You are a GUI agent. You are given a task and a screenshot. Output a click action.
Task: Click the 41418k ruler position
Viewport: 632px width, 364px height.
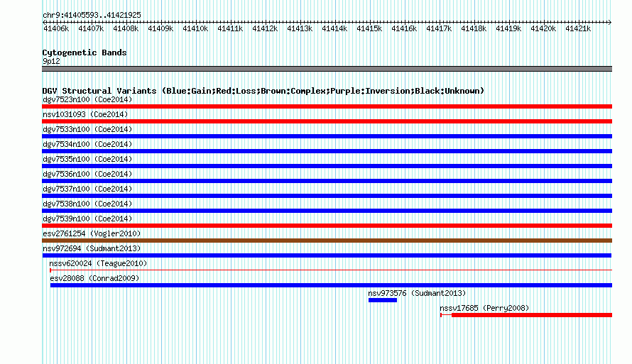click(474, 28)
